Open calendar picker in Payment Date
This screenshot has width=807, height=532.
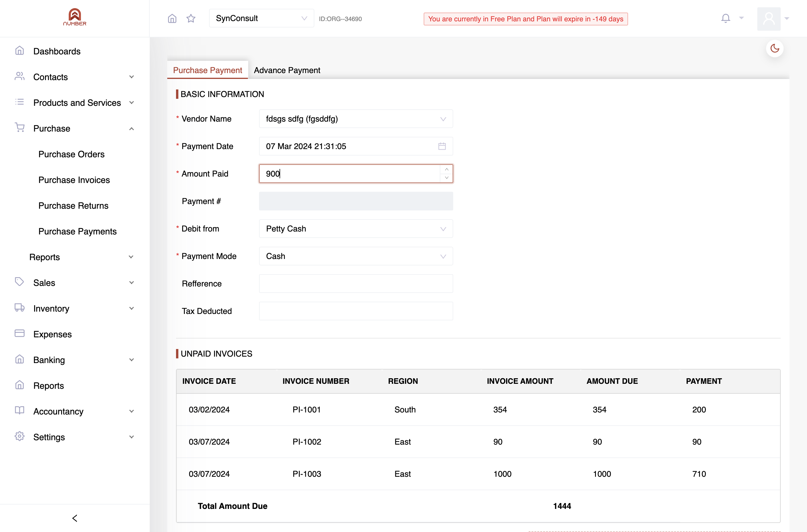[x=442, y=146]
